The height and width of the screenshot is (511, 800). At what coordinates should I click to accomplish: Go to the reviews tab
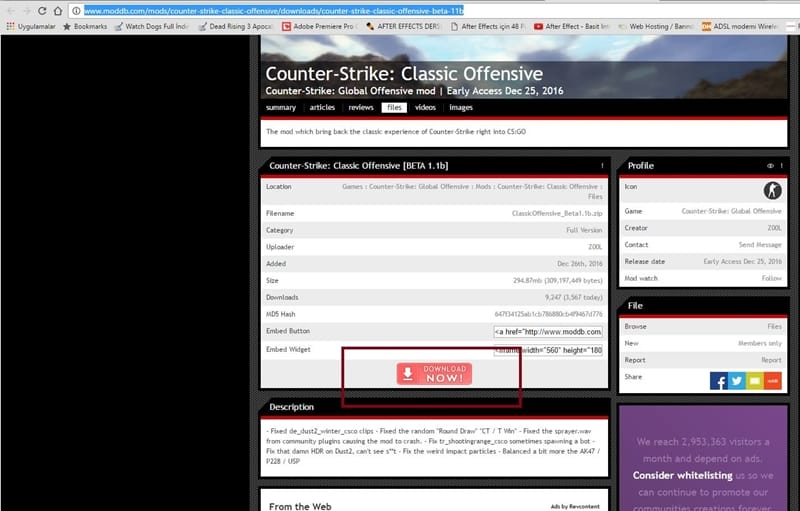pyautogui.click(x=361, y=107)
